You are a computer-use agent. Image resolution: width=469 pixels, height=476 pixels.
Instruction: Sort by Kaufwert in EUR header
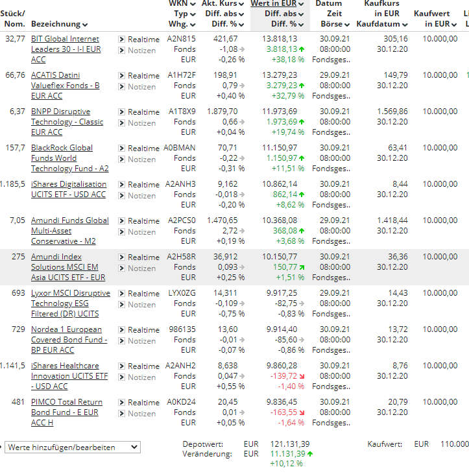(x=436, y=19)
